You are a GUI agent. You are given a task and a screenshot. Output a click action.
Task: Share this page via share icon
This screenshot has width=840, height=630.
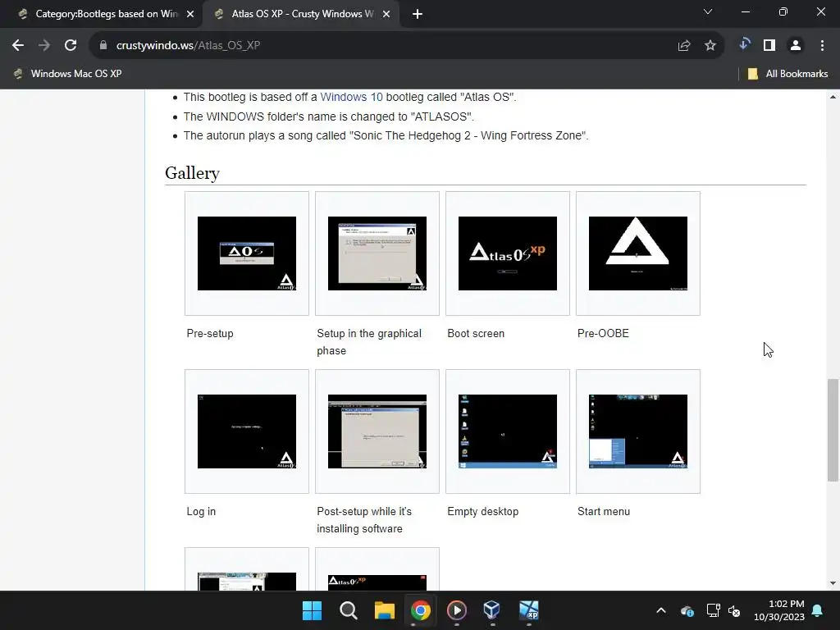[x=684, y=46]
